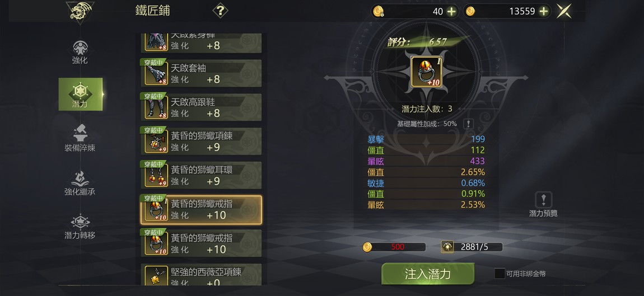Open 潛力預覽 potential preview icon

point(543,204)
